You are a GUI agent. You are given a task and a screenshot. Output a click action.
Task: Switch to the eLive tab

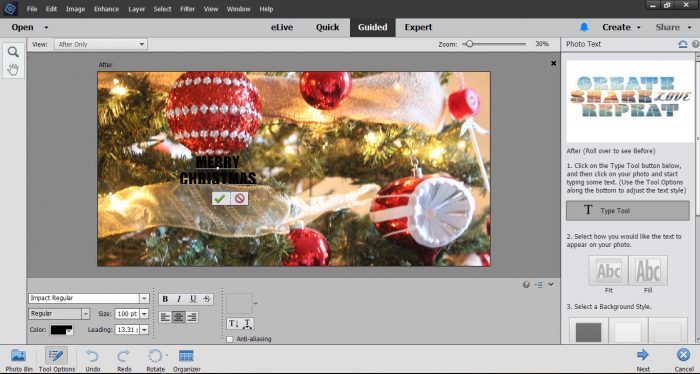(282, 27)
